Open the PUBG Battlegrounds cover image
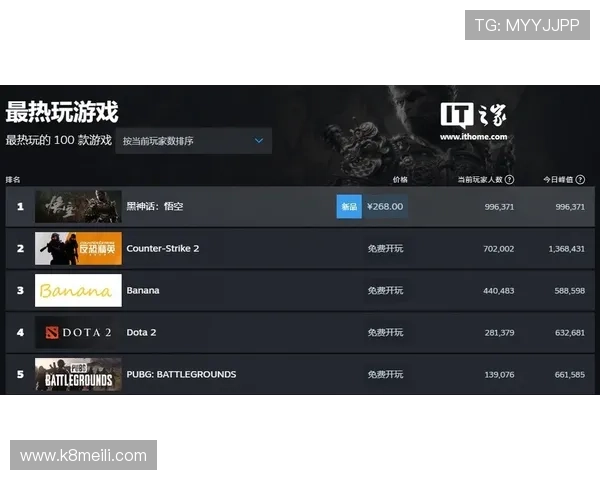Viewport: 600px width, 480px height. coord(78,374)
